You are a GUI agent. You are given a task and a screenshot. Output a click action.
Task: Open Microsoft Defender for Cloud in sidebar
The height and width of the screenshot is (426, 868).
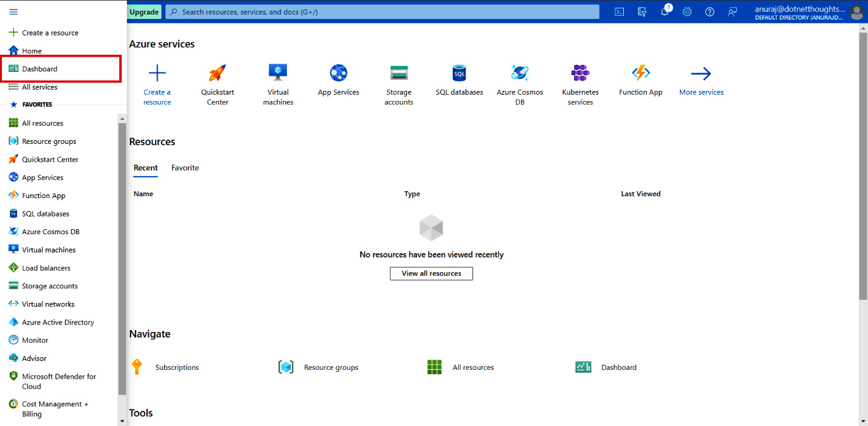(x=52, y=381)
